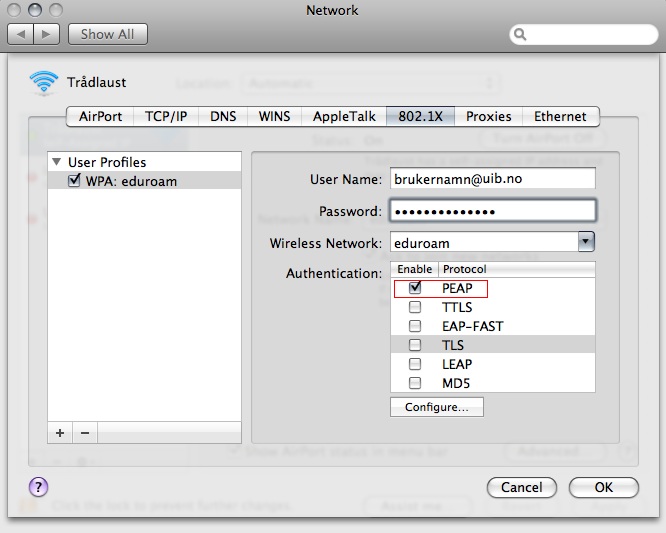The image size is (666, 533).
Task: Enable the TTLS protocol checkbox
Action: coord(415,307)
